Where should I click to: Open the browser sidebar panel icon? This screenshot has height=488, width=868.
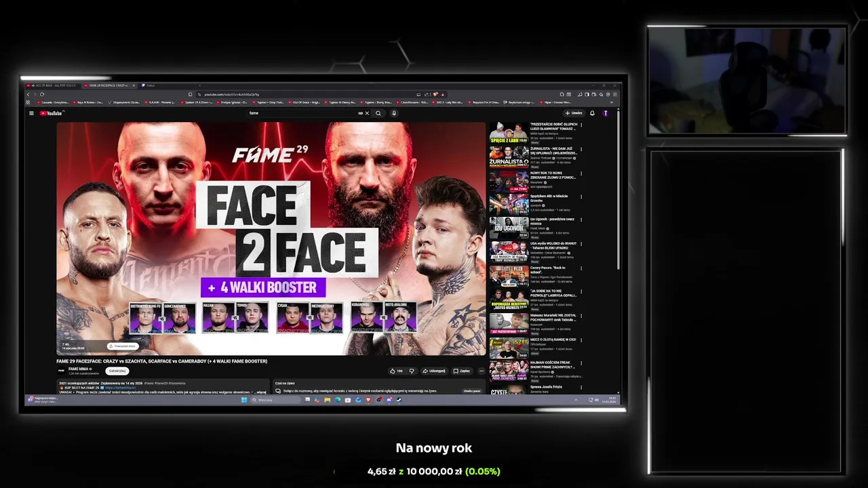(587, 94)
